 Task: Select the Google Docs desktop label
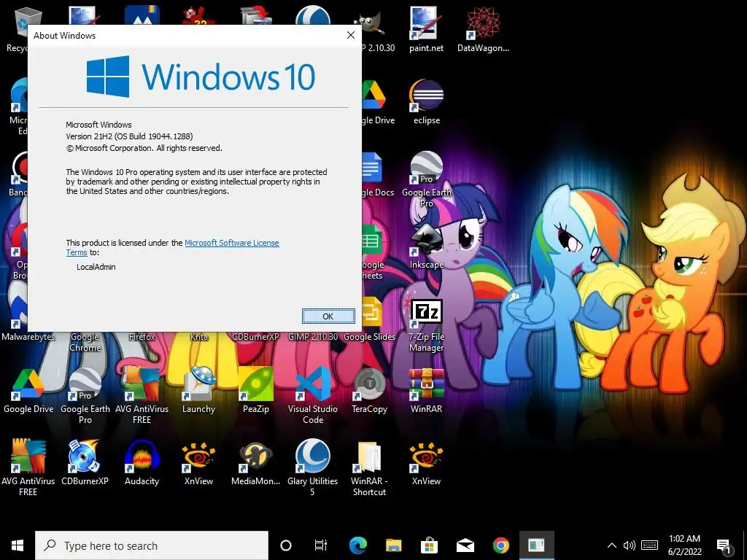coord(379,192)
